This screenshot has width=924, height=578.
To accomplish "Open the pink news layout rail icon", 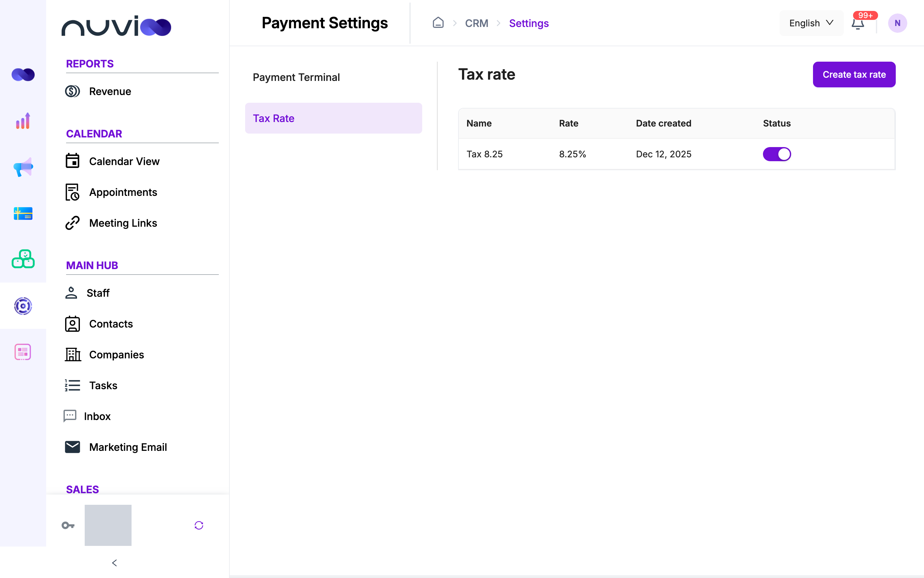I will coord(23,352).
